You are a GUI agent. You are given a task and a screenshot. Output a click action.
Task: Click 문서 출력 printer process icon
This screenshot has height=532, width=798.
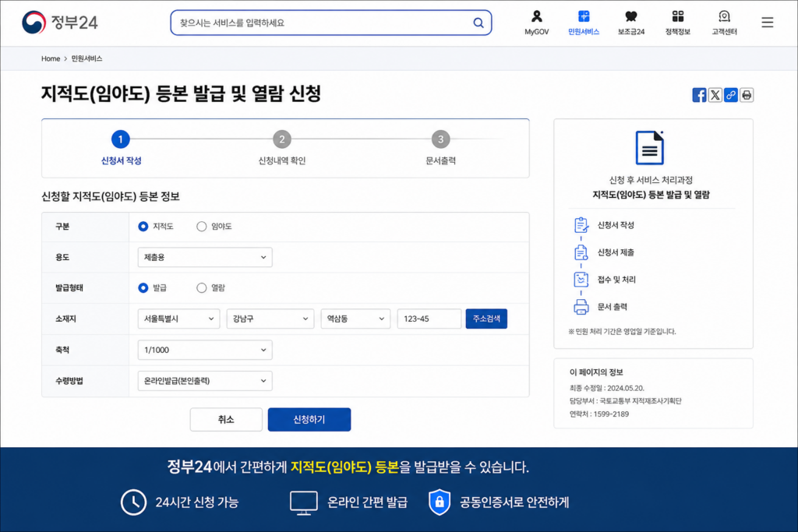[x=581, y=307]
